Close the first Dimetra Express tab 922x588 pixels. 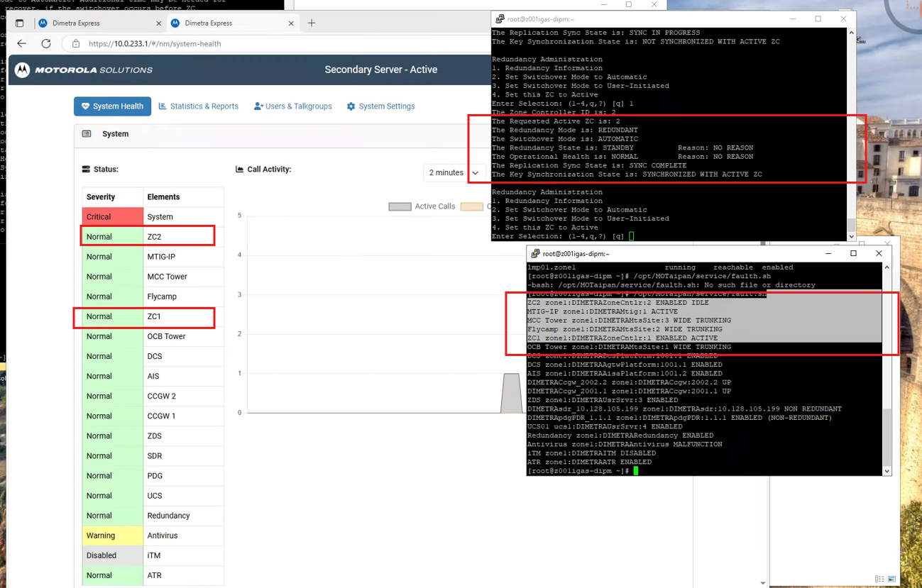point(158,23)
